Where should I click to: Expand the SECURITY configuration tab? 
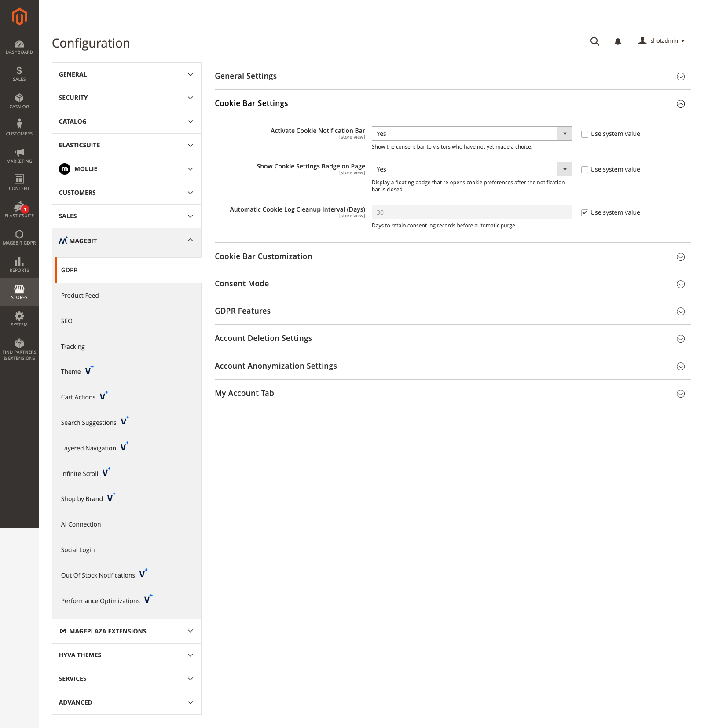point(127,98)
